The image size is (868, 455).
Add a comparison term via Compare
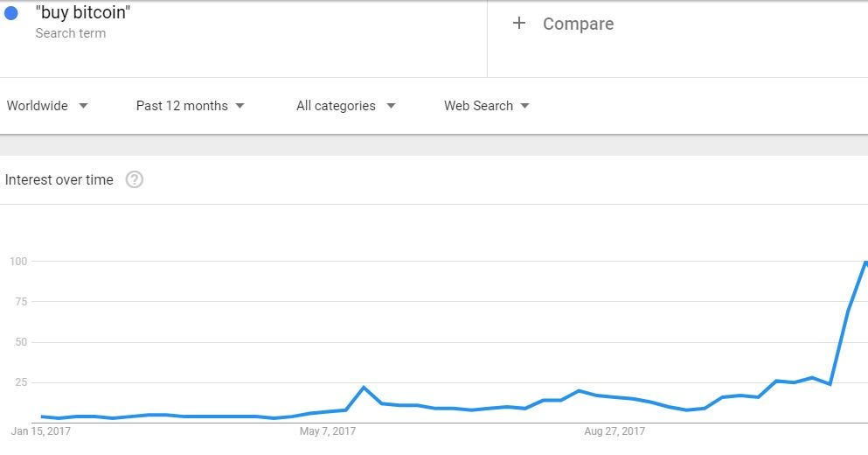click(x=578, y=24)
